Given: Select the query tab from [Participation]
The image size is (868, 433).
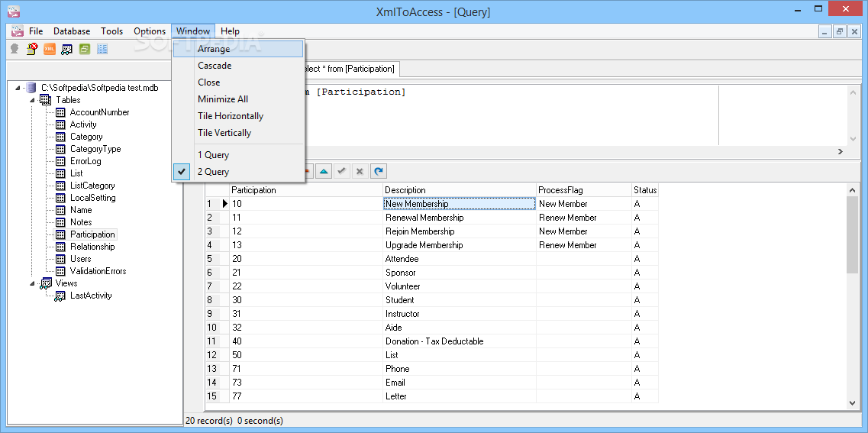Looking at the screenshot, I should [351, 69].
